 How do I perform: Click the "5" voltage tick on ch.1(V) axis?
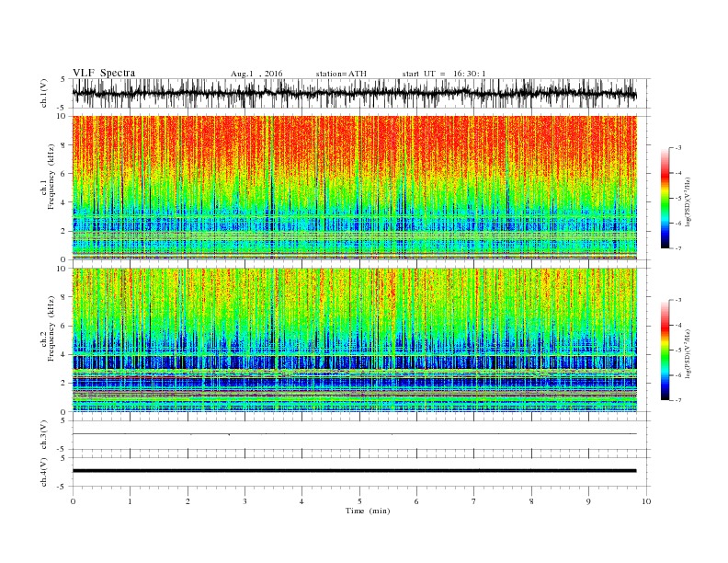63,79
